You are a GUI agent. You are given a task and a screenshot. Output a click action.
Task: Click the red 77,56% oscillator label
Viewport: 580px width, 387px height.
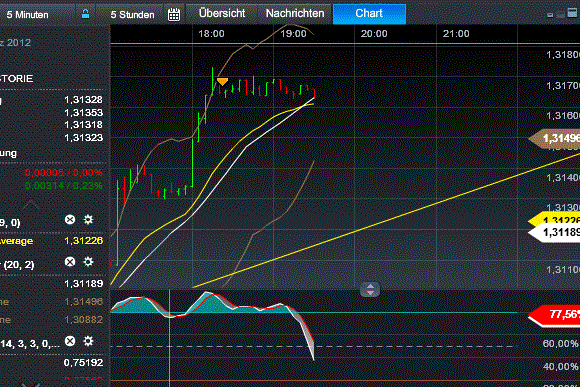[555, 314]
